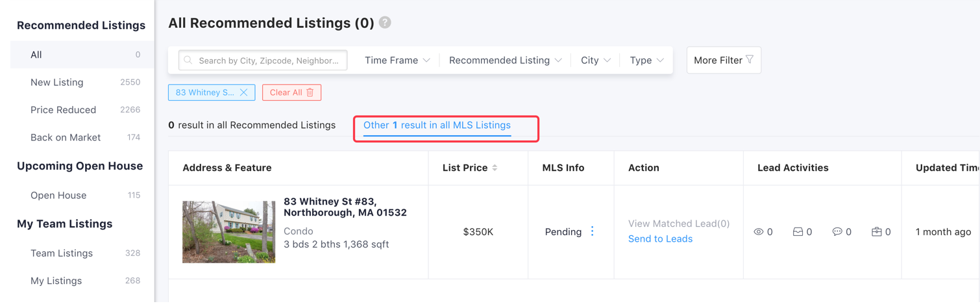Switch to Other result in MLS Listings tab
Image resolution: width=980 pixels, height=308 pixels.
(x=437, y=125)
